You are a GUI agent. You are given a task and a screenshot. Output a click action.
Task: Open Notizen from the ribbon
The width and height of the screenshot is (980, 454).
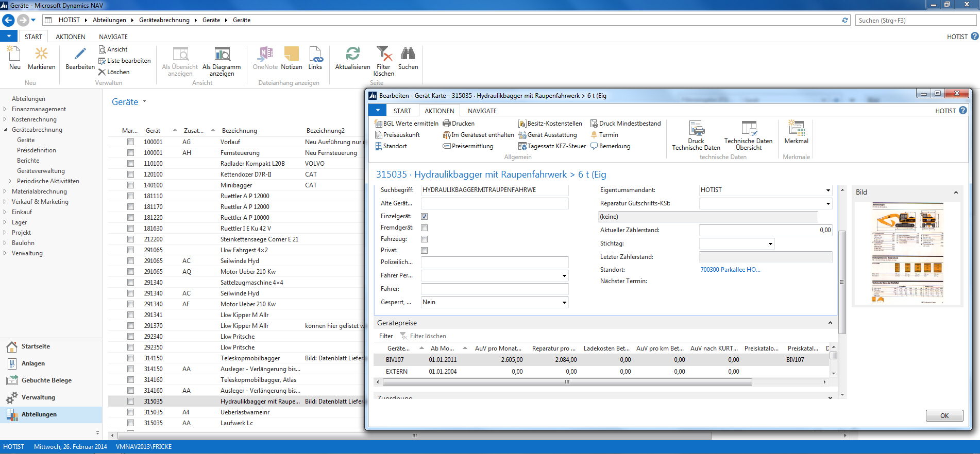(292, 58)
